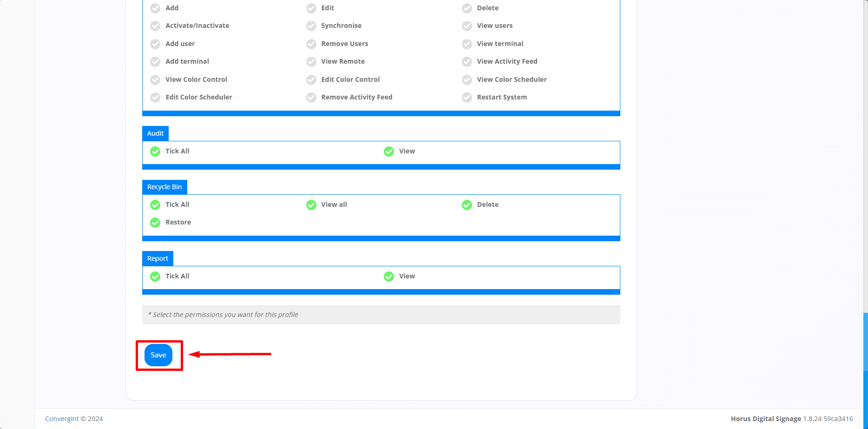This screenshot has width=868, height=429.
Task: Enable the View Activity Feed permission
Action: (x=467, y=61)
